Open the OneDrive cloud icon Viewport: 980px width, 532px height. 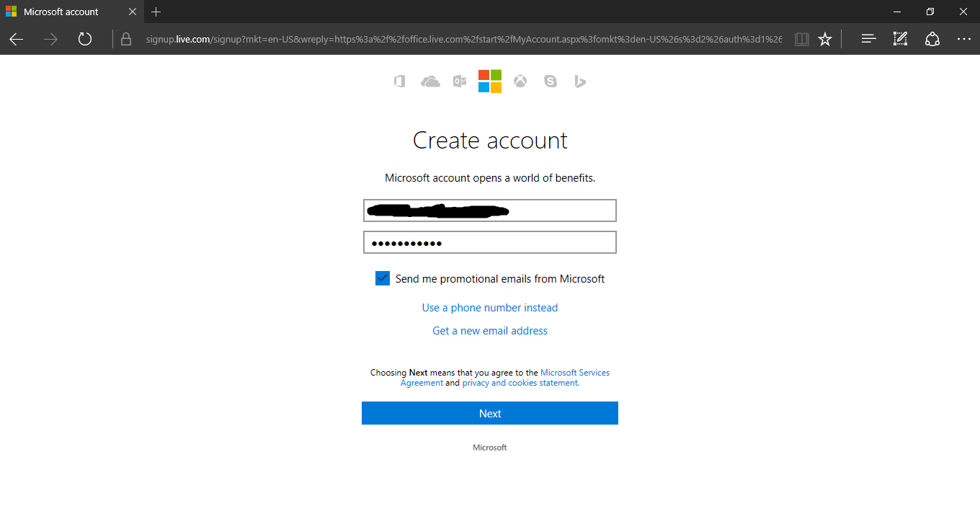[430, 81]
